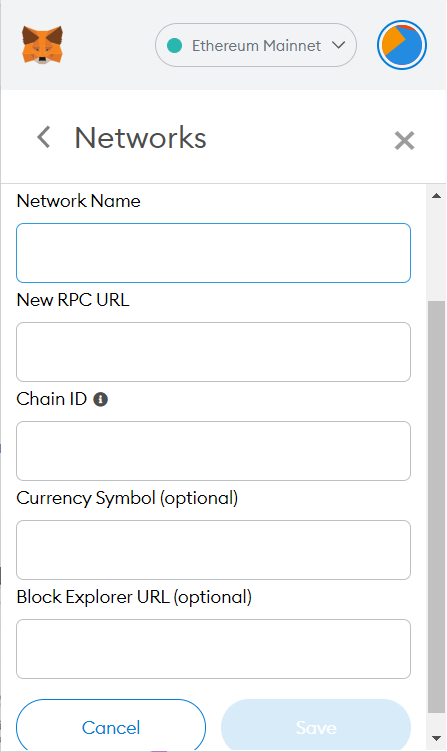Click the vertical scrollbar thumb

coord(436,508)
